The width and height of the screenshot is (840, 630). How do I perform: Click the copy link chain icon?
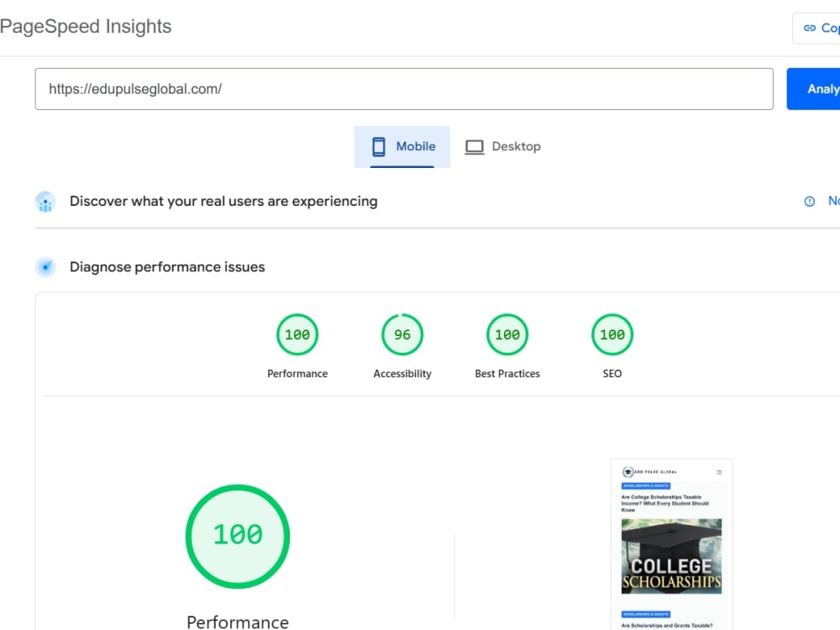810,28
